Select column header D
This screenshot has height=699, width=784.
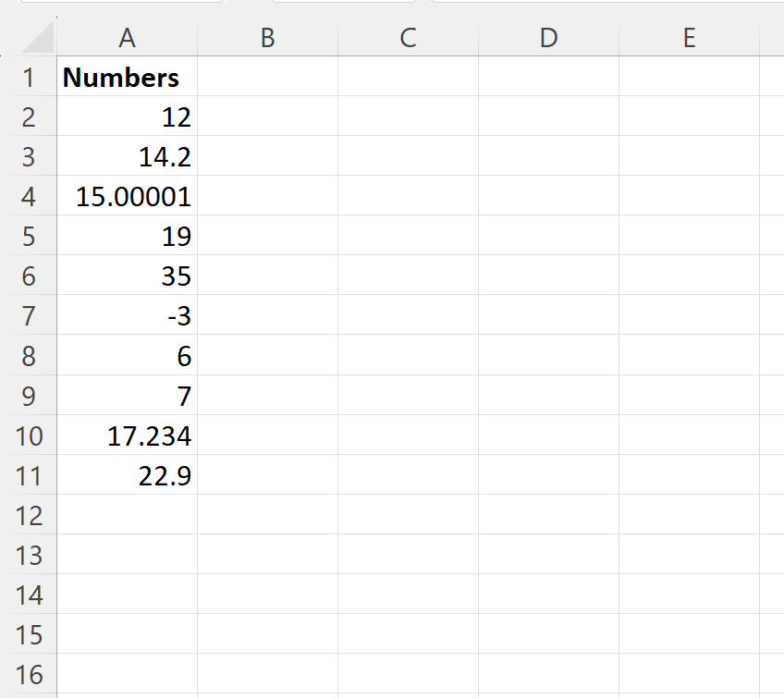pos(548,38)
